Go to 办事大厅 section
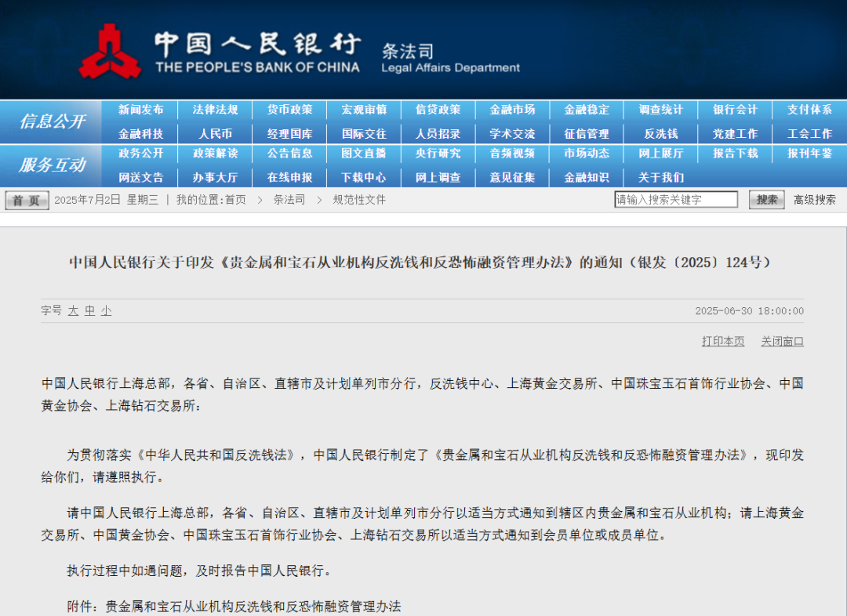This screenshot has width=847, height=616. pos(215,177)
